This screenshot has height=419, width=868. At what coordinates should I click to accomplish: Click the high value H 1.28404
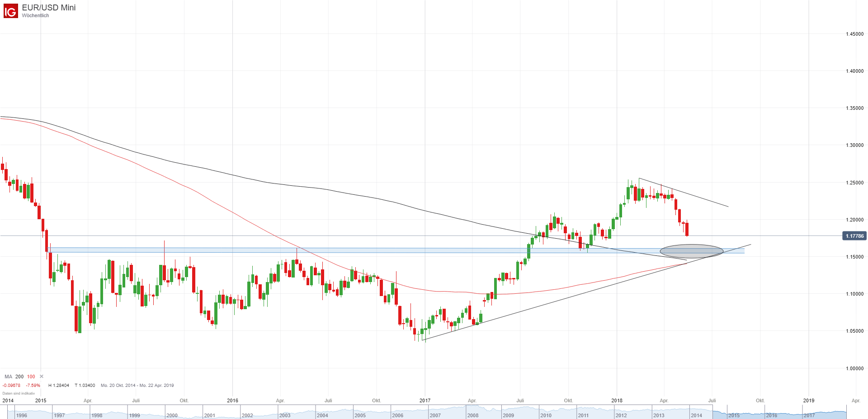pyautogui.click(x=59, y=386)
